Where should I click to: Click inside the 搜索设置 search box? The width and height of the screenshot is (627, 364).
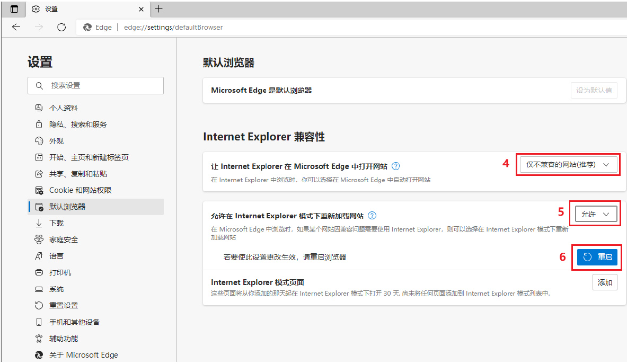[x=95, y=85]
